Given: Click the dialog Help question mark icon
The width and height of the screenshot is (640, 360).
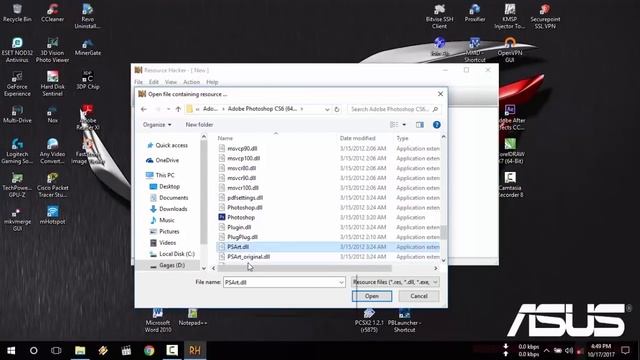Looking at the screenshot, I should point(436,124).
